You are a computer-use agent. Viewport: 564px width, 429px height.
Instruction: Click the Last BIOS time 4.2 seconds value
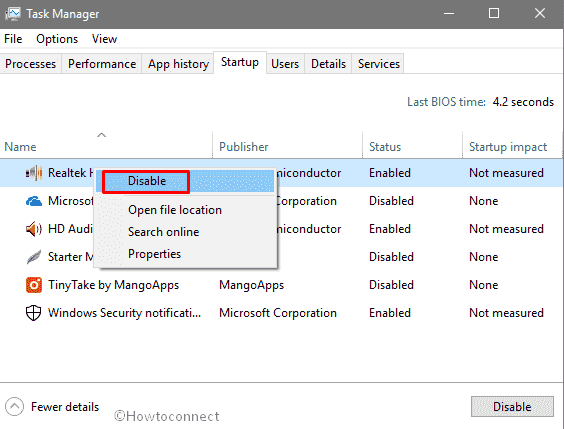(523, 102)
